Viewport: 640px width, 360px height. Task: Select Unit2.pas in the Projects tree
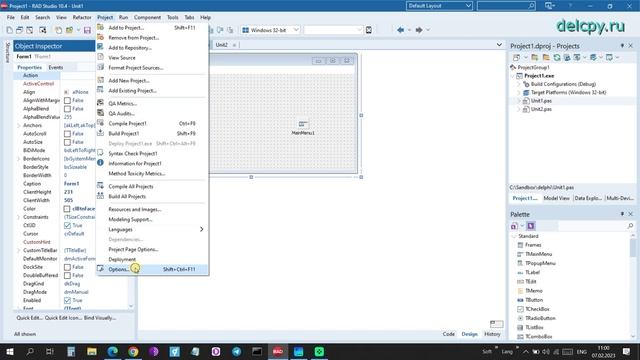pos(541,109)
